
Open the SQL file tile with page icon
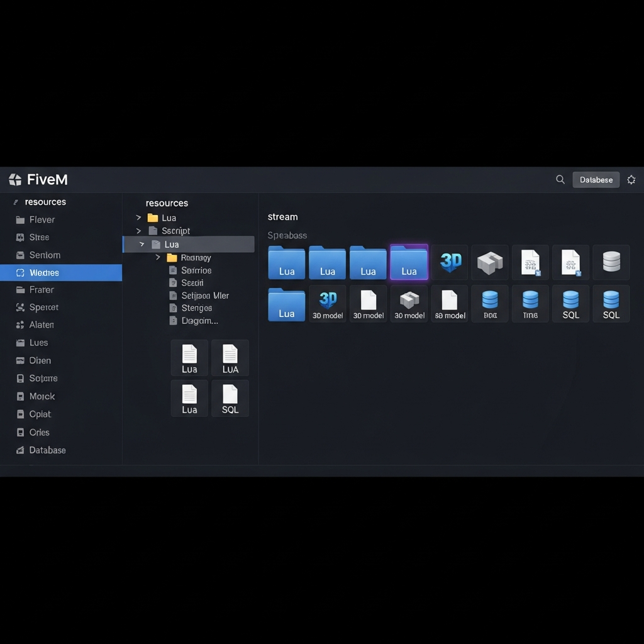230,398
